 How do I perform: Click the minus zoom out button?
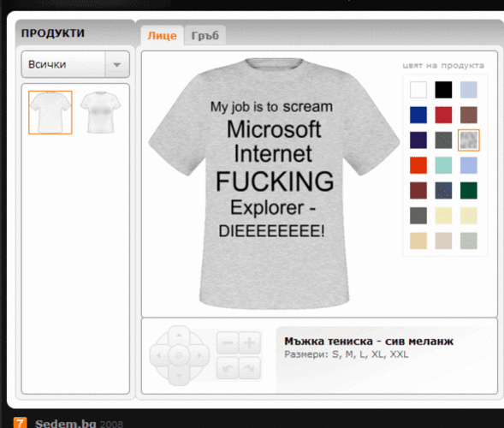tap(228, 342)
